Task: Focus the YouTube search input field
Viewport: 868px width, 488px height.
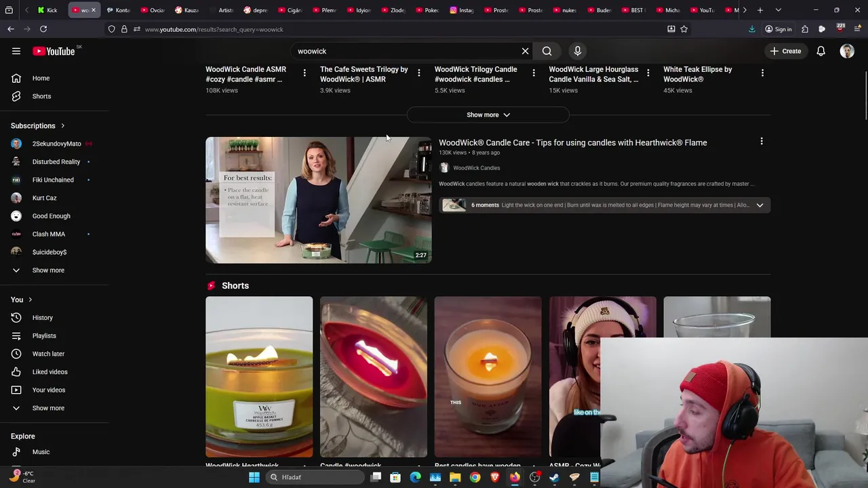Action: pyautogui.click(x=403, y=51)
